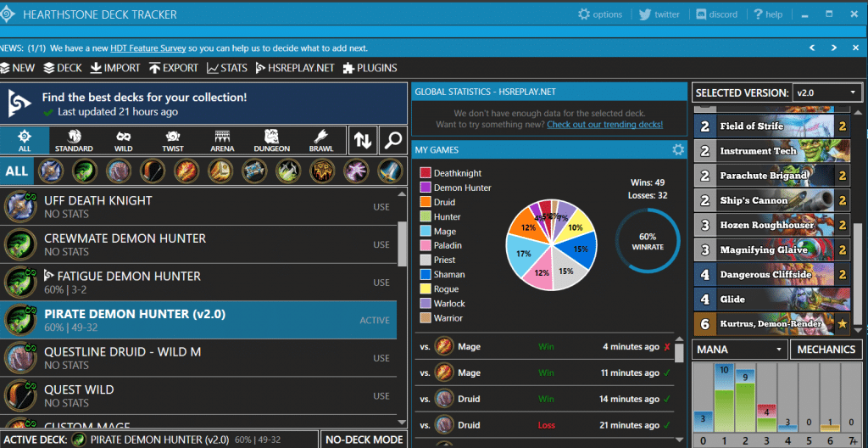The height and width of the screenshot is (448, 868).
Task: Open the MANA chart type dropdown
Action: 739,350
